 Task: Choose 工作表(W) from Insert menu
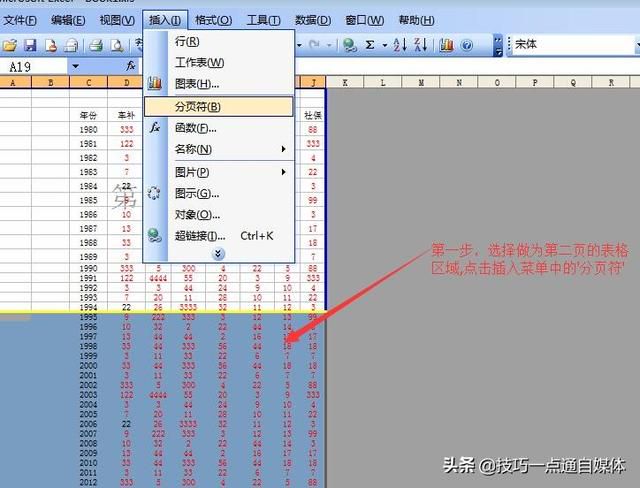[x=219, y=62]
